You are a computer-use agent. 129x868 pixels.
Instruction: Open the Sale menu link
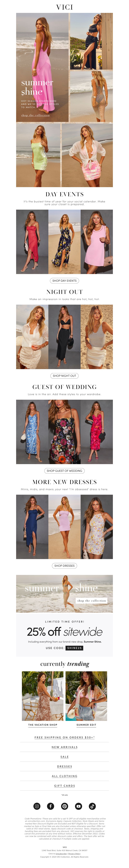[64, 757]
